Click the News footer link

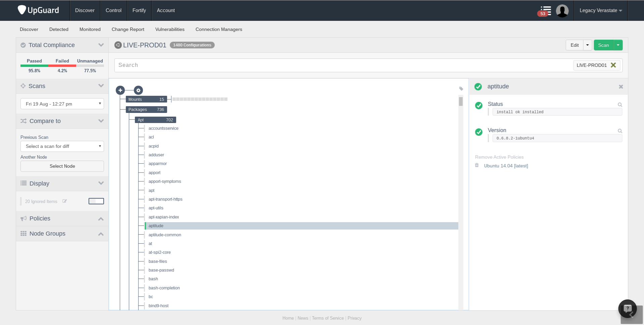(303, 318)
